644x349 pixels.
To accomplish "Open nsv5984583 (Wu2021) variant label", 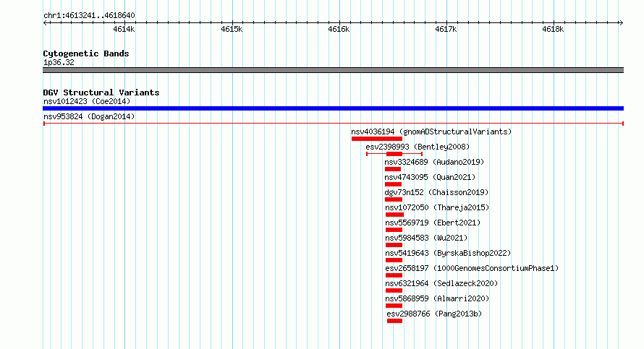I will 426,238.
